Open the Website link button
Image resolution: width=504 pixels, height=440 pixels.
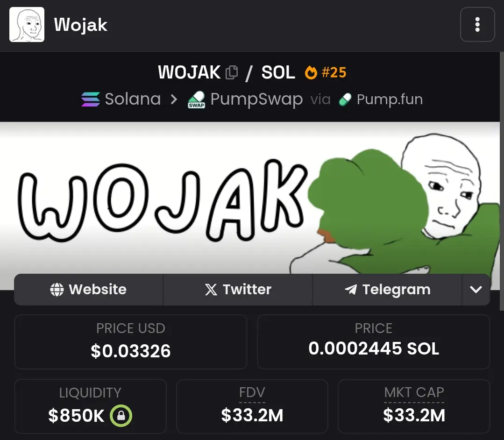(89, 290)
